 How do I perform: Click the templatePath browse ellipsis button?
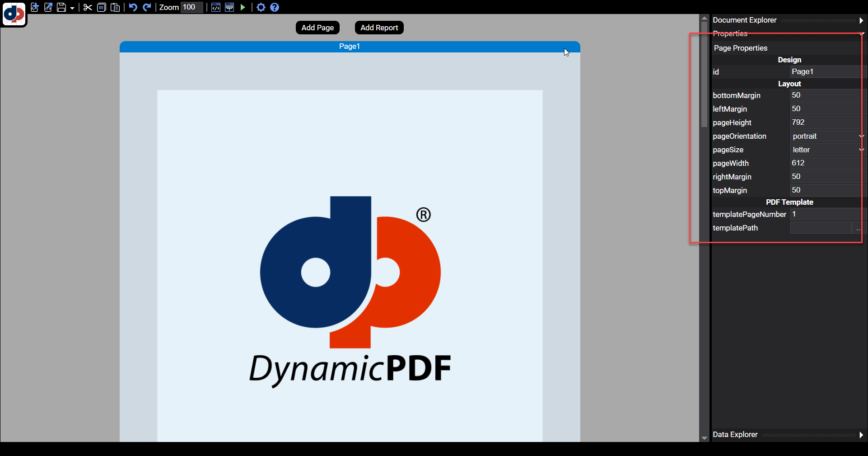coord(858,228)
